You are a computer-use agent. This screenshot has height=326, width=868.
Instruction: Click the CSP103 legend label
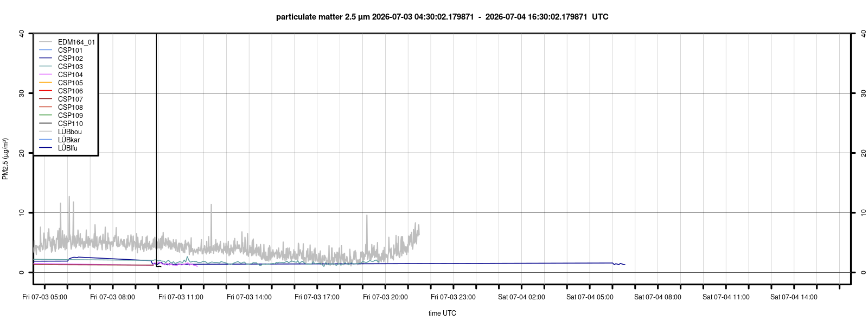(x=71, y=66)
